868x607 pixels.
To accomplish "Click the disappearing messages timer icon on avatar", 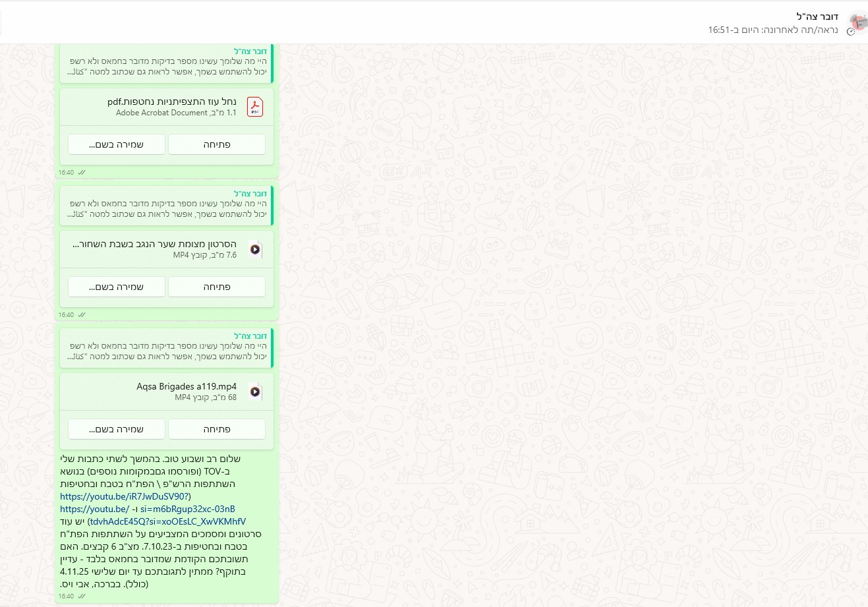I will click(x=851, y=31).
